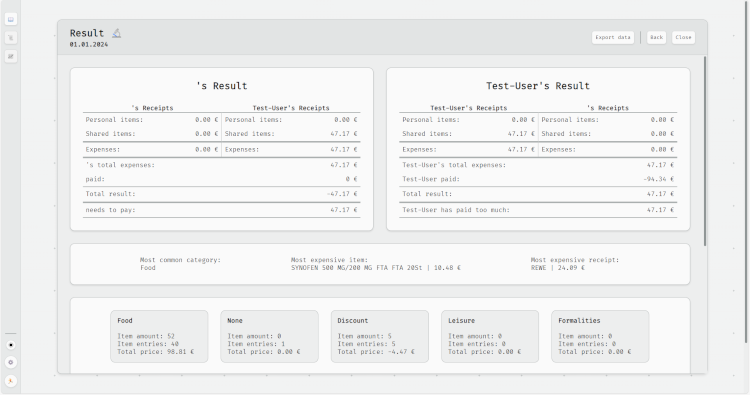The height and width of the screenshot is (395, 750).
Task: Click Food card's "Total price: 98.81 €"
Action: tap(156, 351)
